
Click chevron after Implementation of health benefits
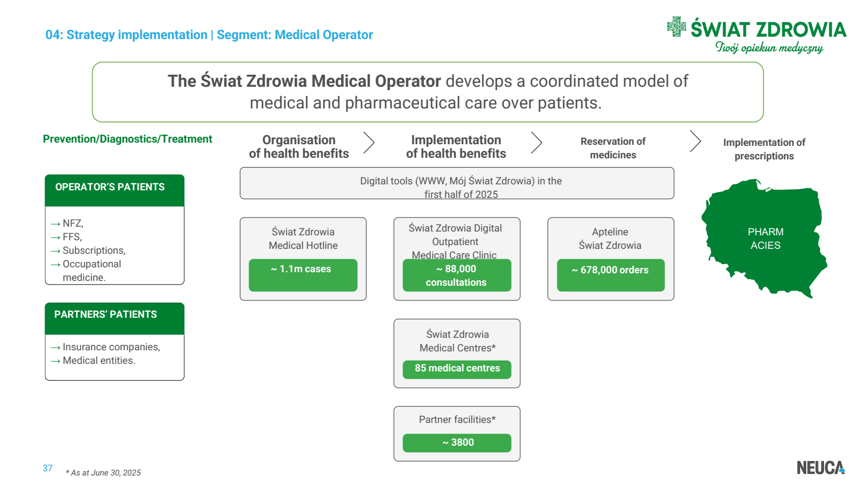coord(537,143)
